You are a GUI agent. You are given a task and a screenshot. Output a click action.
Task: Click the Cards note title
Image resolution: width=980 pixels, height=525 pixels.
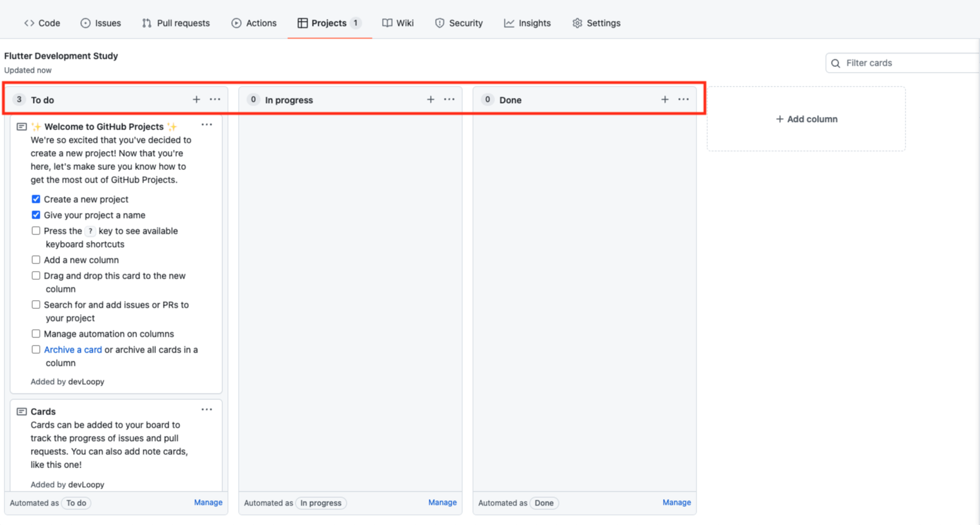43,411
